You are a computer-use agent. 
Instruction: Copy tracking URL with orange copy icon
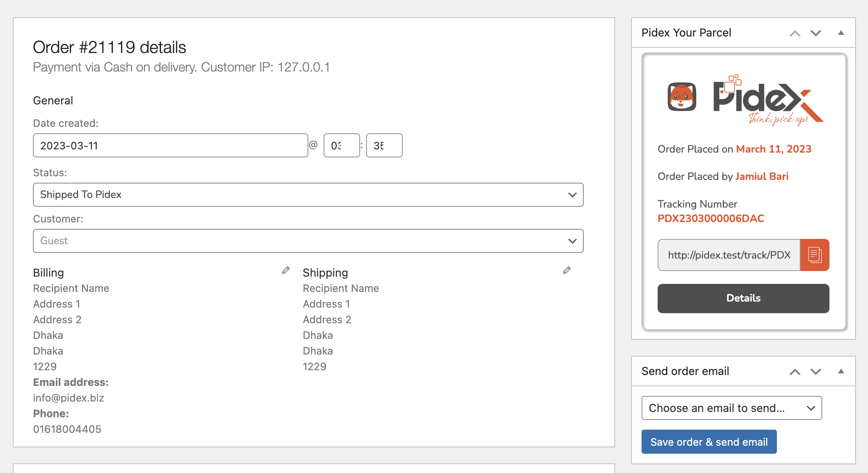pyautogui.click(x=815, y=255)
